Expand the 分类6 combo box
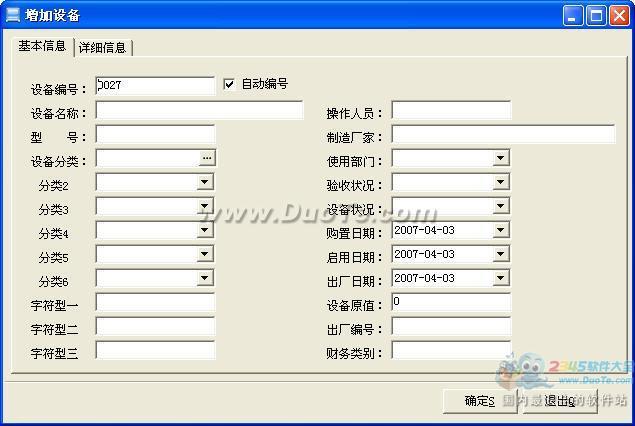The width and height of the screenshot is (635, 426). [205, 278]
